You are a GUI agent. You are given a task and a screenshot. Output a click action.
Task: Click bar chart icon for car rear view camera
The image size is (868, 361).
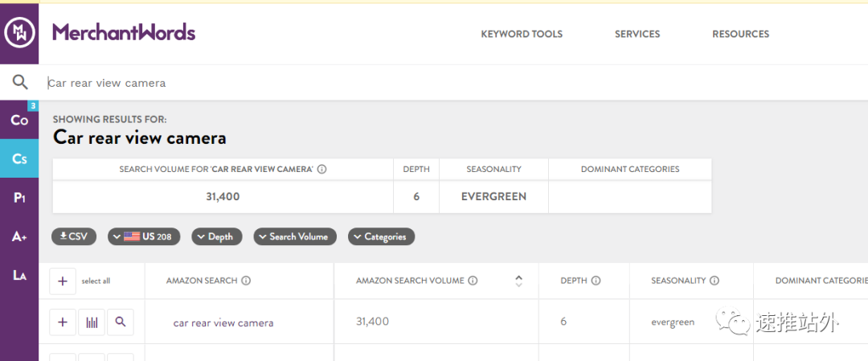click(92, 322)
